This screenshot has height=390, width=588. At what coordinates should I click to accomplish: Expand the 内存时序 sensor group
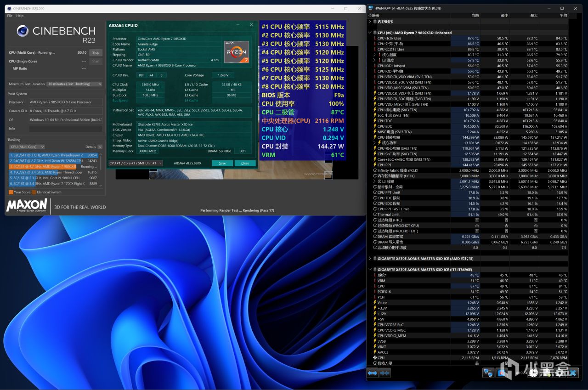[x=370, y=22]
